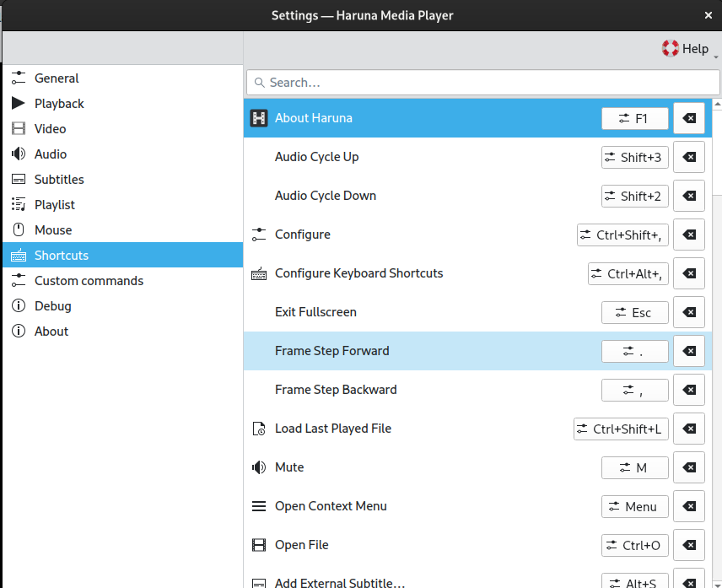Go to Custom commands settings

(x=89, y=281)
